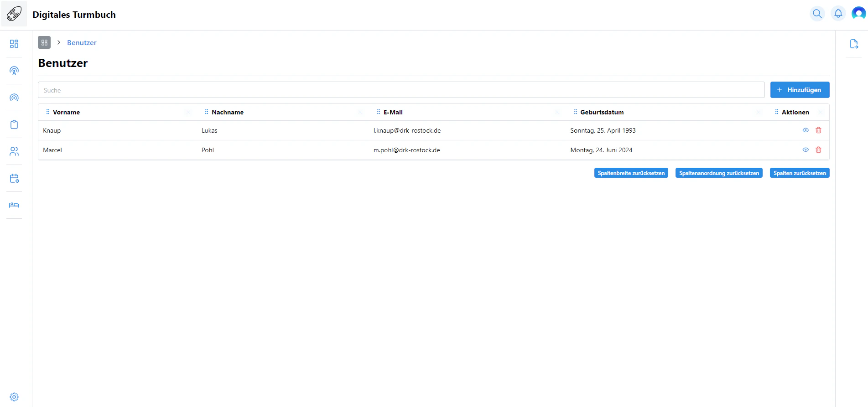Click the export file icon on right panel
This screenshot has height=407, width=868.
854,44
